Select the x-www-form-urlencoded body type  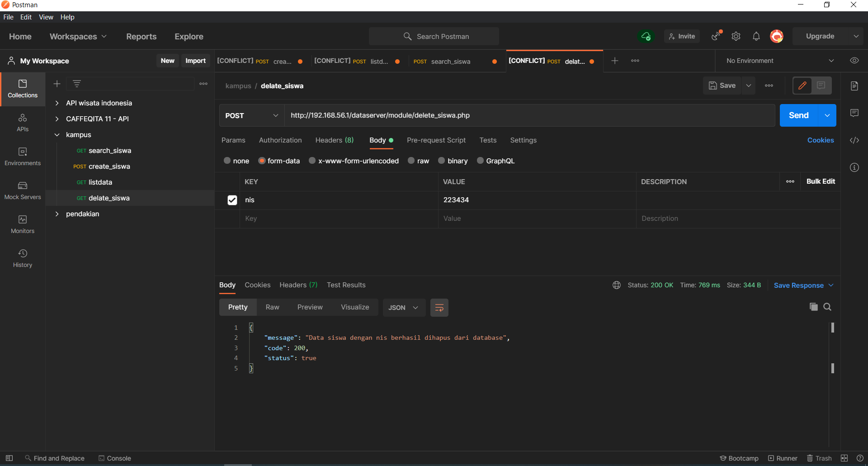tap(312, 161)
